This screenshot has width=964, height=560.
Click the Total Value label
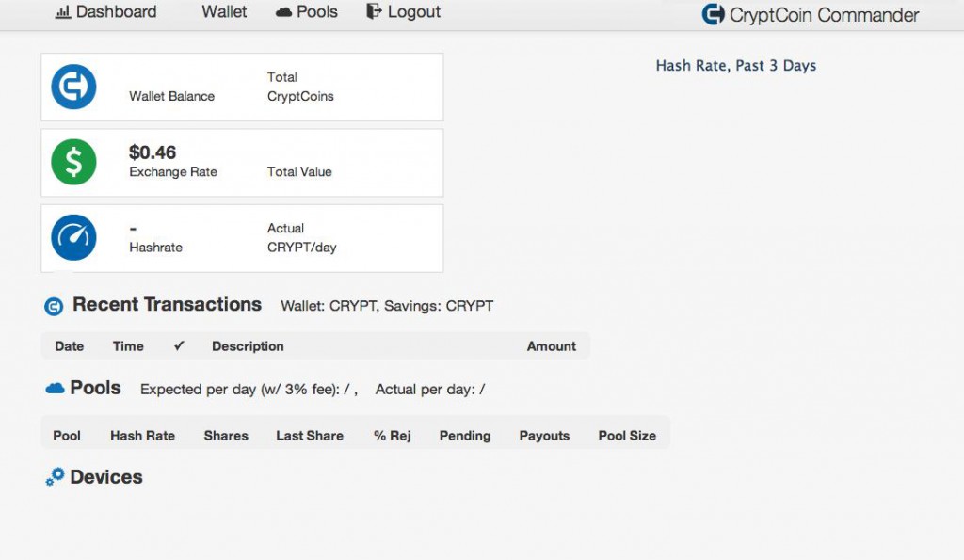[299, 171]
